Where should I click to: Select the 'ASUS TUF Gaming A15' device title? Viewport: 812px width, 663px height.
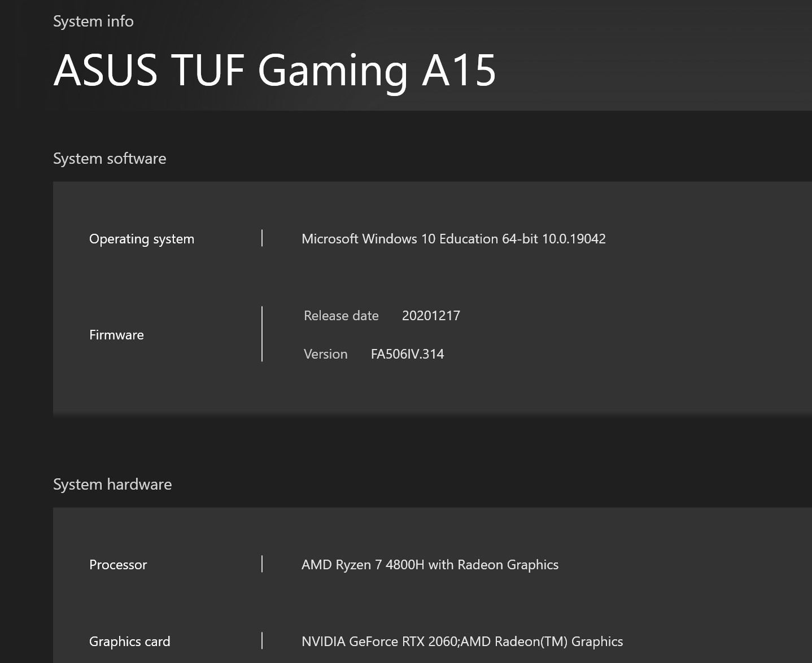click(x=274, y=71)
